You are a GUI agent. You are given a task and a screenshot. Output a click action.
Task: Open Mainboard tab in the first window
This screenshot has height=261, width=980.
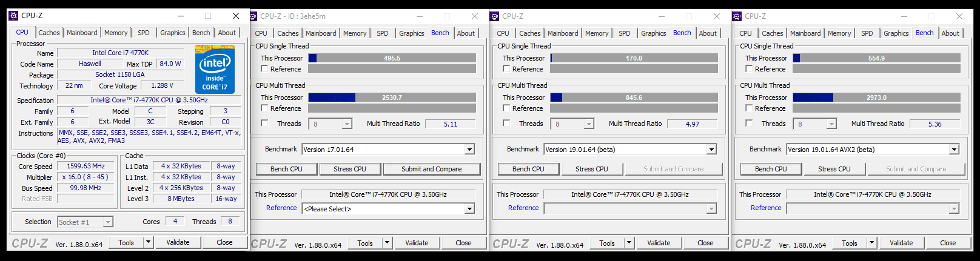(x=82, y=33)
